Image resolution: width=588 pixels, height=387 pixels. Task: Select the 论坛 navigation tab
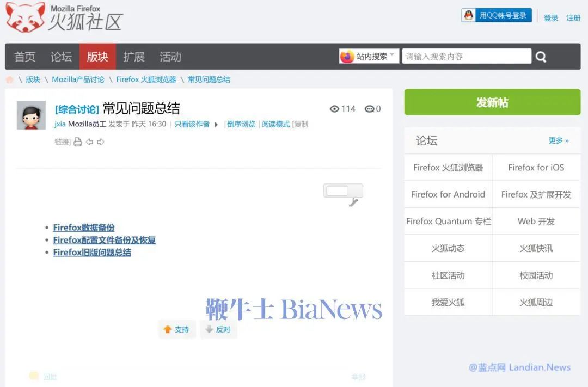click(61, 57)
